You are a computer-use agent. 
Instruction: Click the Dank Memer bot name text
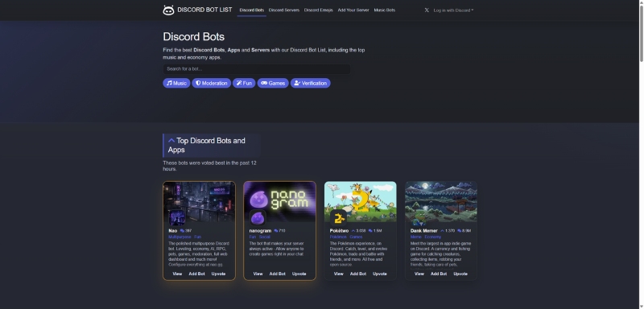[x=424, y=231]
